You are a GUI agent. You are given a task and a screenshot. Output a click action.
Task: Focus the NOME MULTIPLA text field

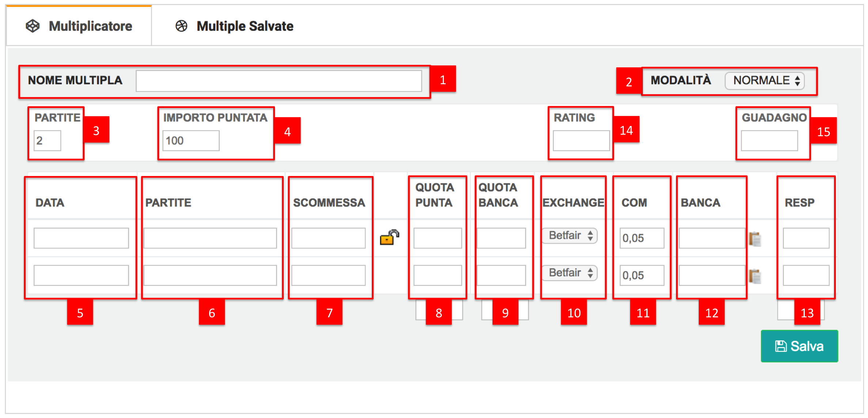click(x=279, y=81)
